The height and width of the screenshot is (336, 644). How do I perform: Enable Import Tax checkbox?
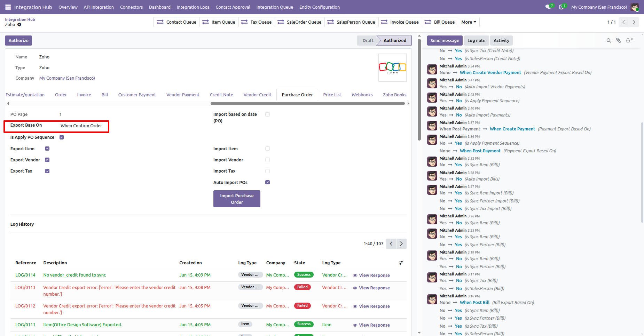(x=268, y=171)
